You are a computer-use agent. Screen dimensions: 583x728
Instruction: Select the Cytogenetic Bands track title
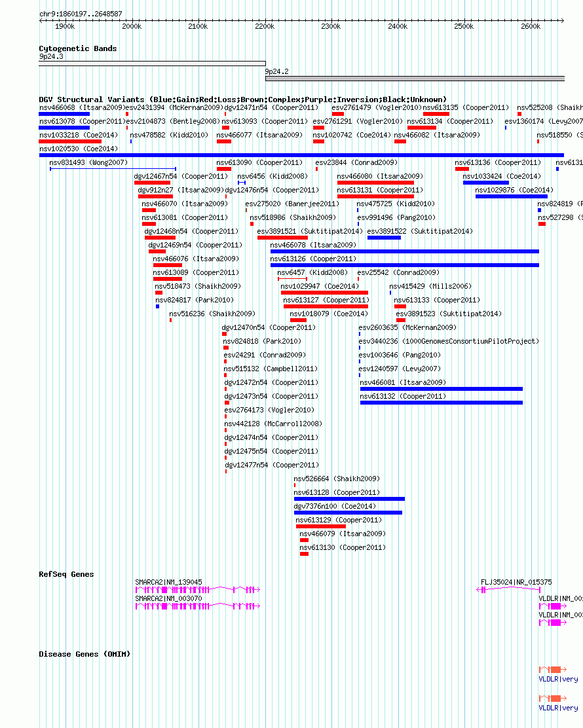click(x=78, y=48)
